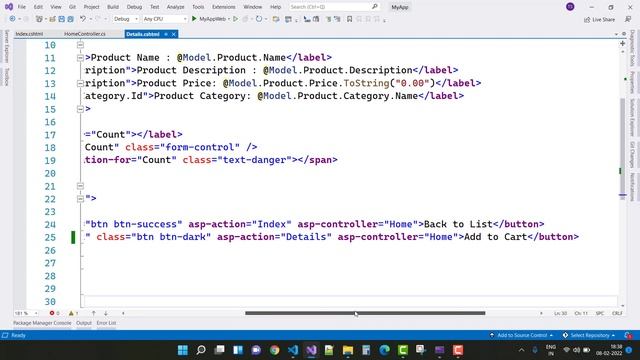Collapse the code block at line 10
Screen dimensions: 640x360
(80, 45)
